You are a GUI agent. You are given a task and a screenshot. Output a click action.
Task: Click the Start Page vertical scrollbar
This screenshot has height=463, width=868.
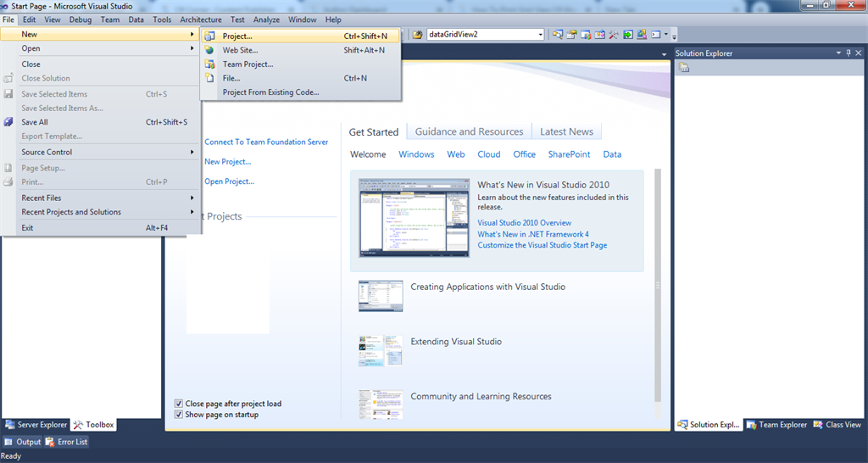(x=658, y=285)
